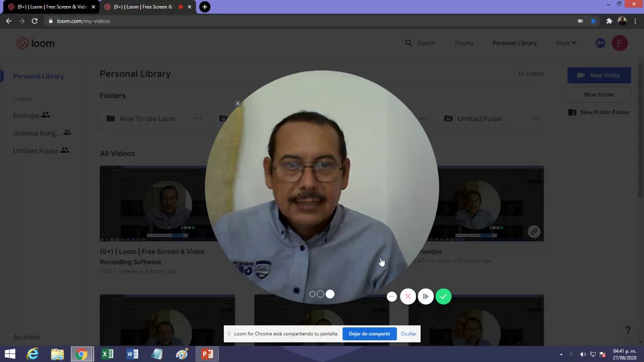Open the three-dot recording options menu
The image size is (644, 362).
(392, 297)
